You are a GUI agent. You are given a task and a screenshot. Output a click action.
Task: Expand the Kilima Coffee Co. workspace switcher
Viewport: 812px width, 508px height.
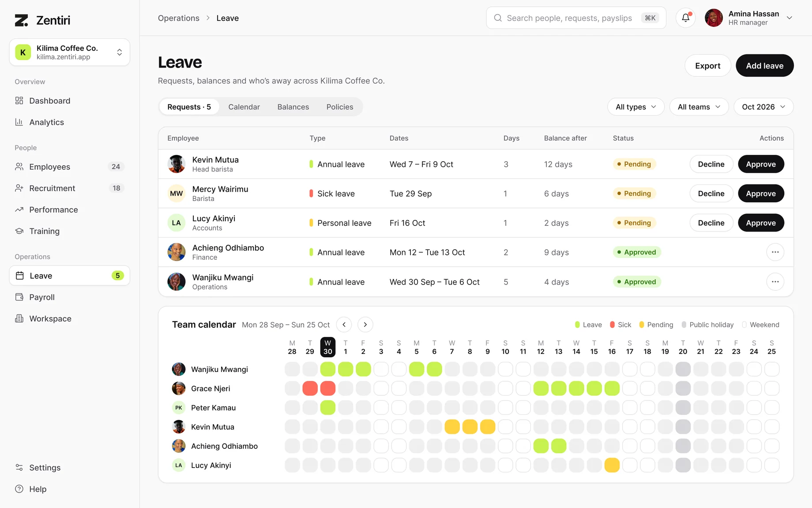pyautogui.click(x=70, y=52)
